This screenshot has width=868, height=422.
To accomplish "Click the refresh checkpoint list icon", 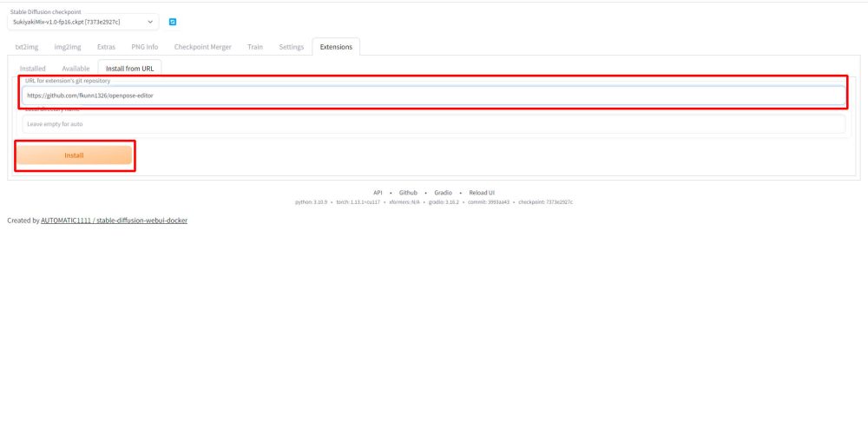I will pos(172,22).
